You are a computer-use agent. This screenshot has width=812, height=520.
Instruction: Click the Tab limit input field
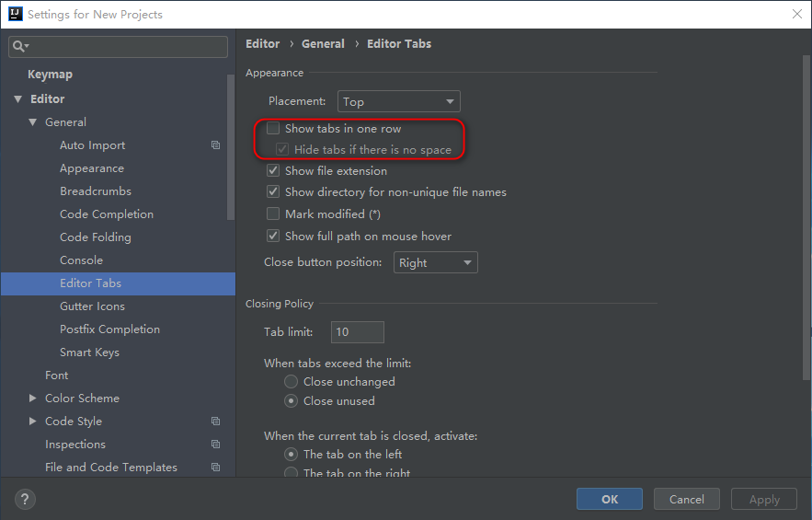[x=358, y=332]
